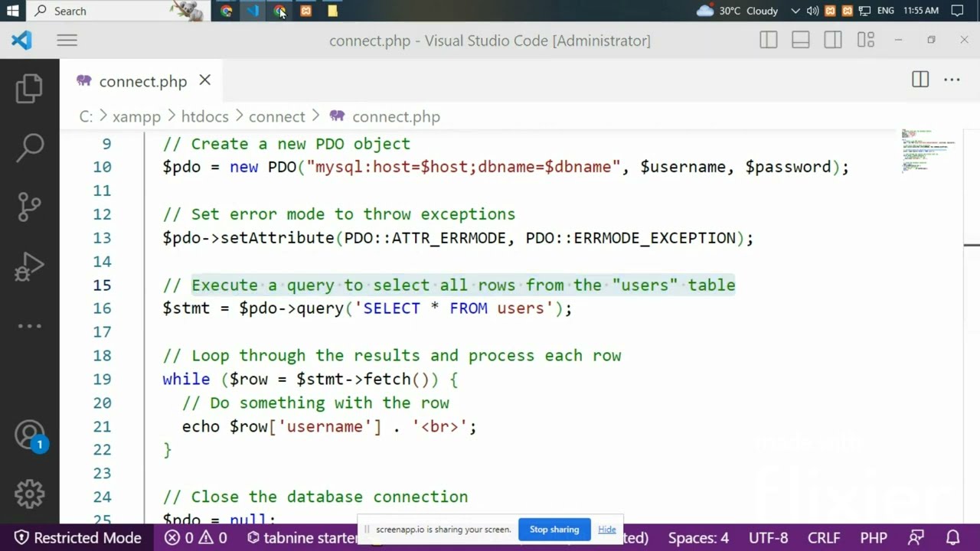Click the xampp breadcrumb segment

click(136, 116)
